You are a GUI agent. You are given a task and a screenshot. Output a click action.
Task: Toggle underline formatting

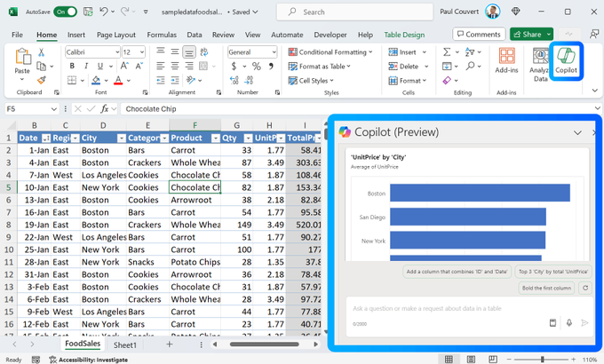[x=100, y=67]
